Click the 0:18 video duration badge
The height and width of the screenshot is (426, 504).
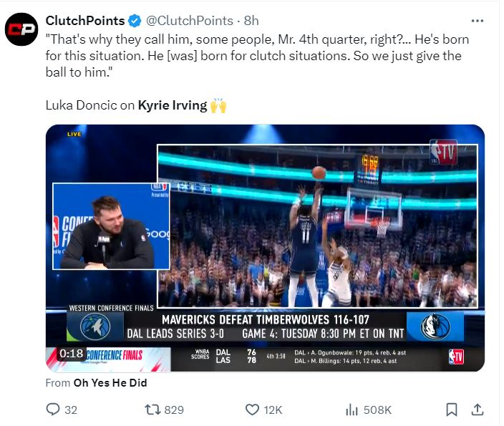coord(71,354)
